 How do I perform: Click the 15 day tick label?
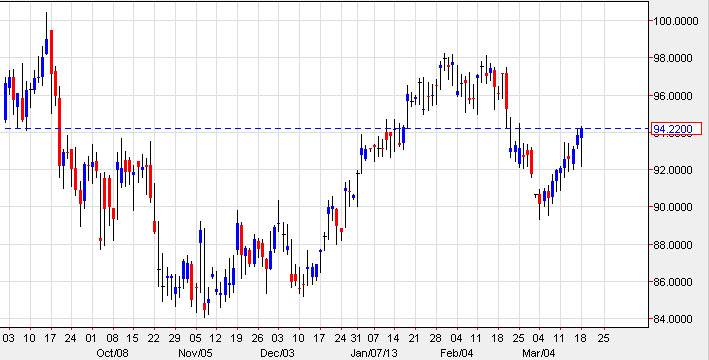point(133,338)
